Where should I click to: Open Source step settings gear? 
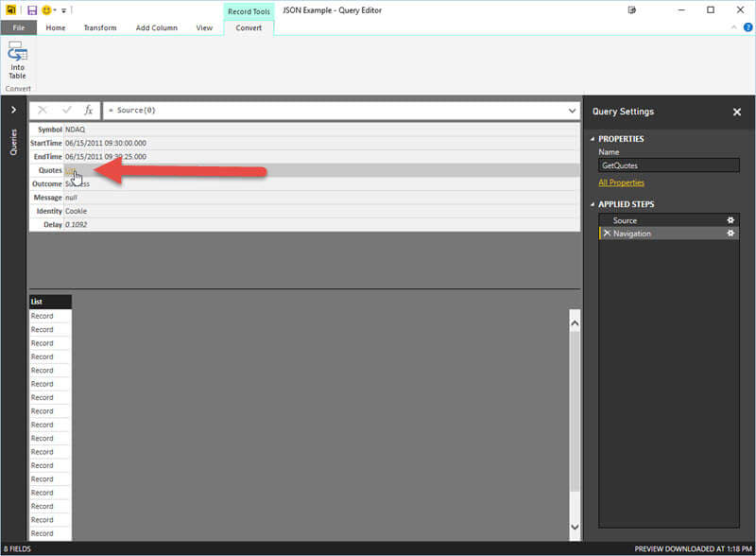730,220
